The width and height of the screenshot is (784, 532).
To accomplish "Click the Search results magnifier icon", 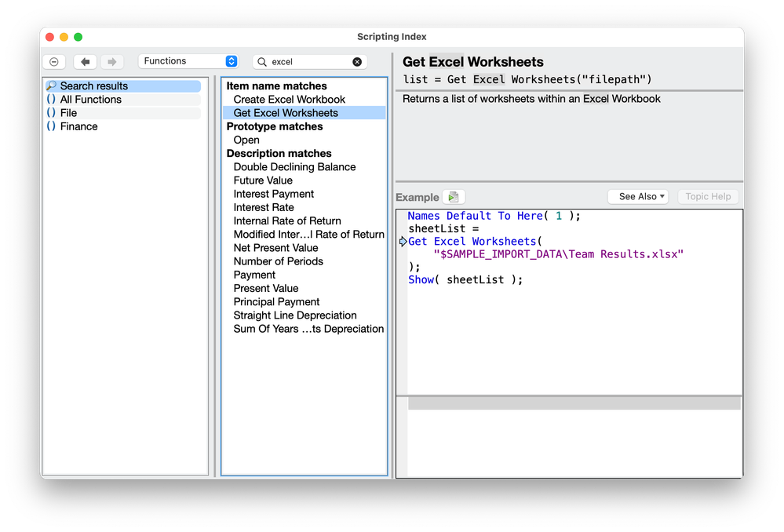I will 51,86.
